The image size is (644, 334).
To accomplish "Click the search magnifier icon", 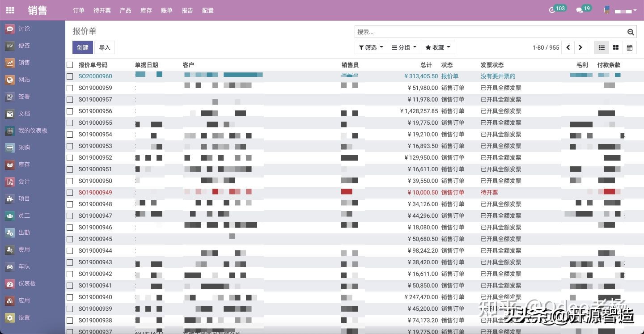I will click(x=631, y=32).
